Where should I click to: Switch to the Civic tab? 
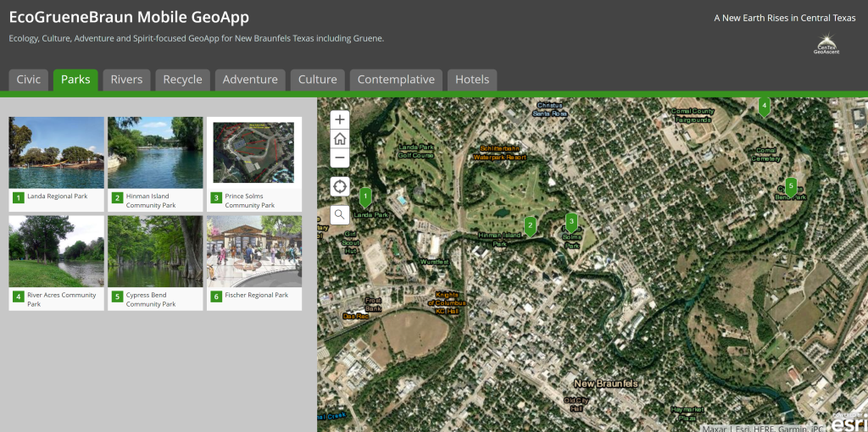(x=28, y=80)
